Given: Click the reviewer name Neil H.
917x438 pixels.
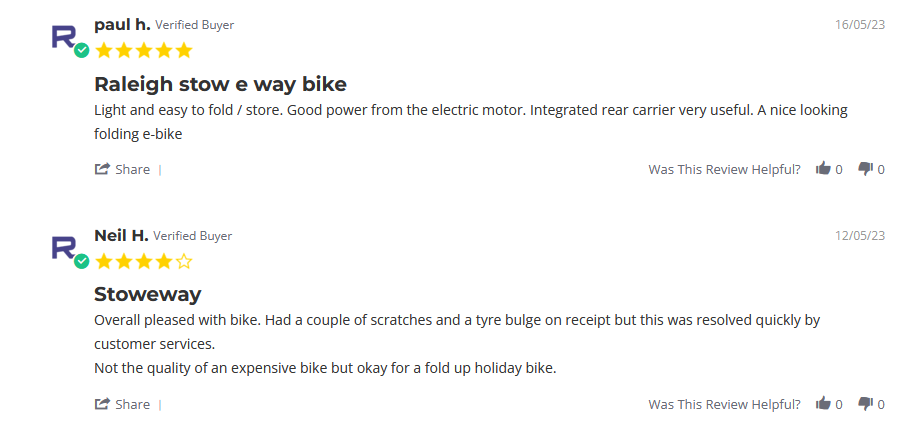Looking at the screenshot, I should point(121,235).
